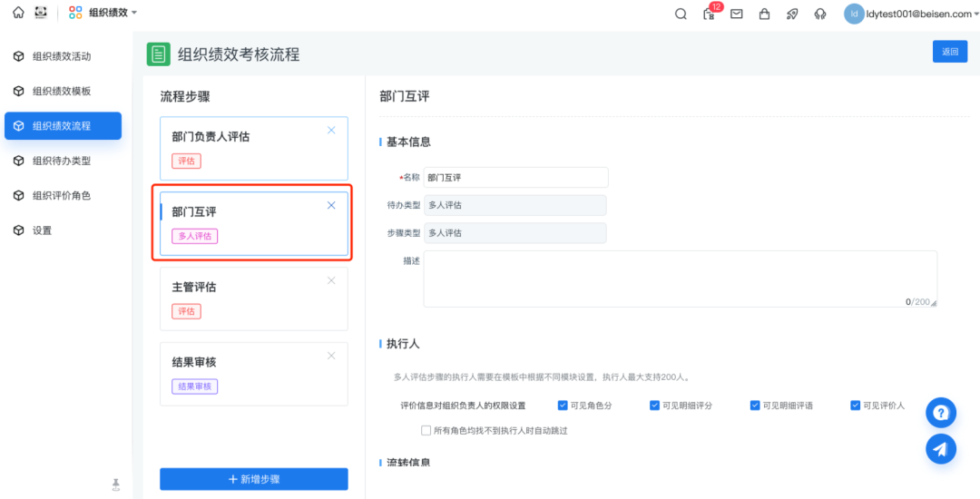
Task: Click cube icon beside 组织评价角色
Action: pos(19,195)
